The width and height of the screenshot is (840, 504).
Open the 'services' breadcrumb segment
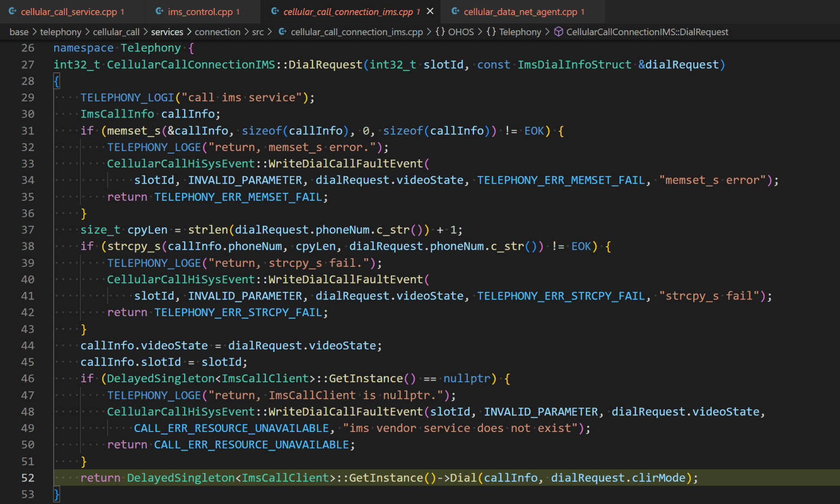(x=167, y=32)
